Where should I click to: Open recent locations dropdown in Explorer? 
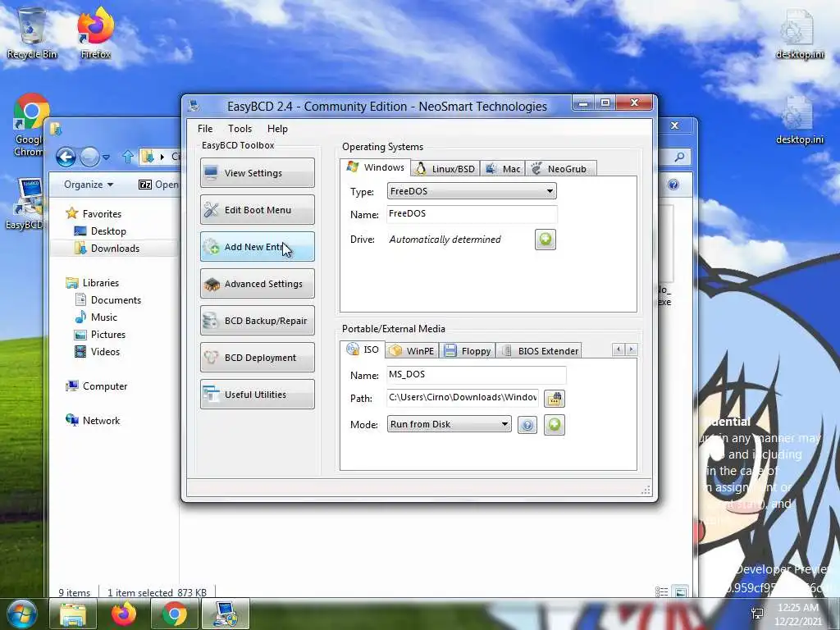click(x=106, y=157)
